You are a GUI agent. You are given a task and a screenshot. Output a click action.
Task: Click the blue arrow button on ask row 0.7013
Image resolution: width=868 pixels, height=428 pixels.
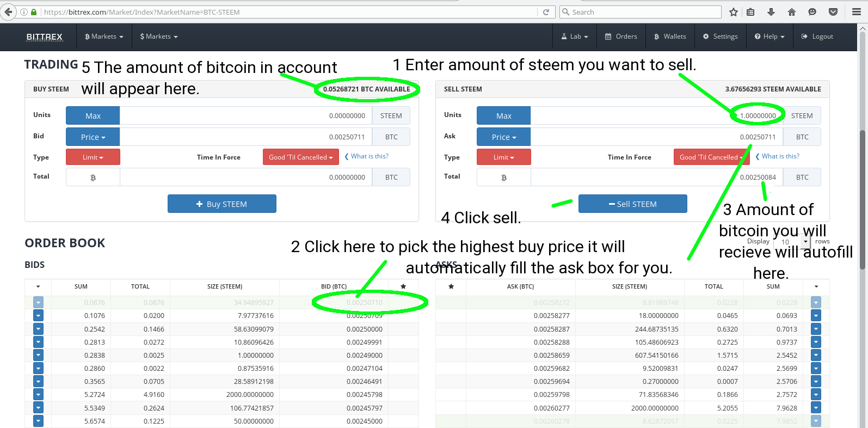click(816, 329)
